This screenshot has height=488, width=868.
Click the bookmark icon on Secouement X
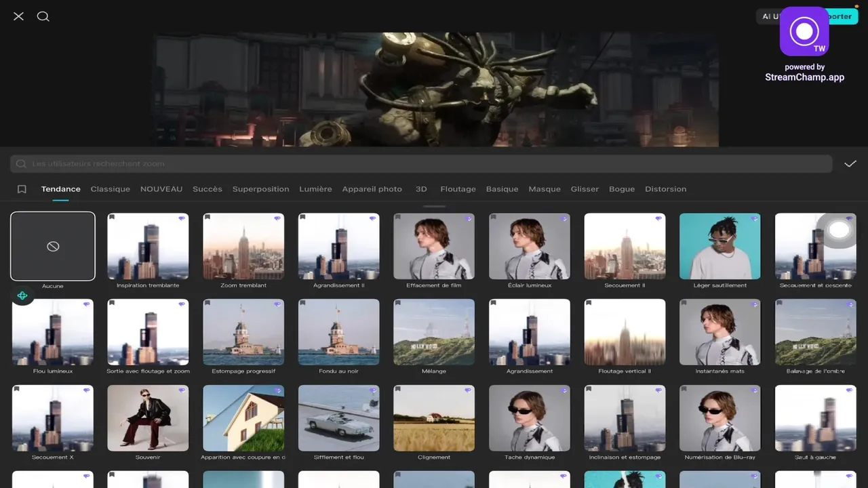17,390
